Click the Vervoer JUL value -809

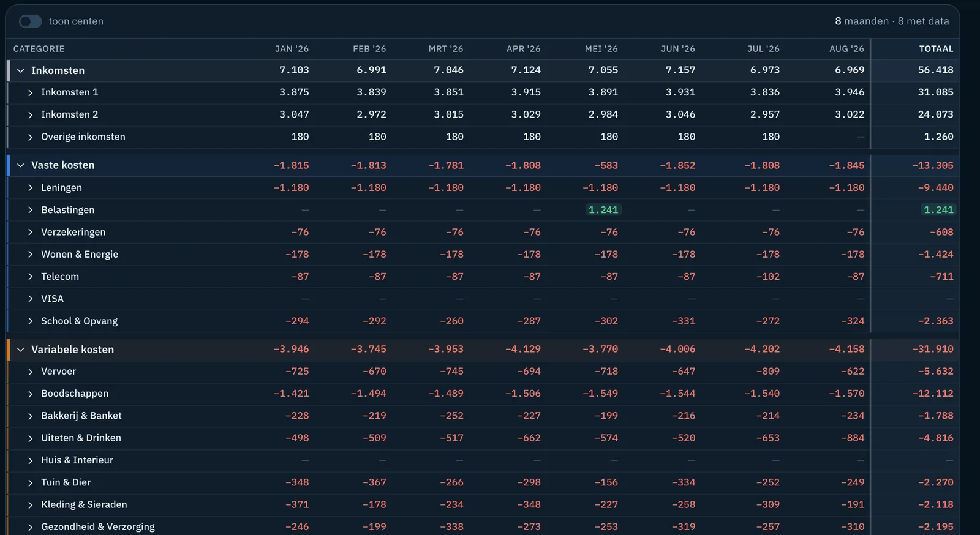point(767,372)
